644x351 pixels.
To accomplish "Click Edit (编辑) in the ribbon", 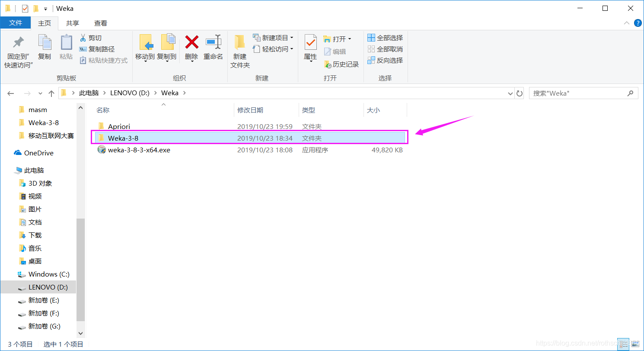I will pos(335,52).
